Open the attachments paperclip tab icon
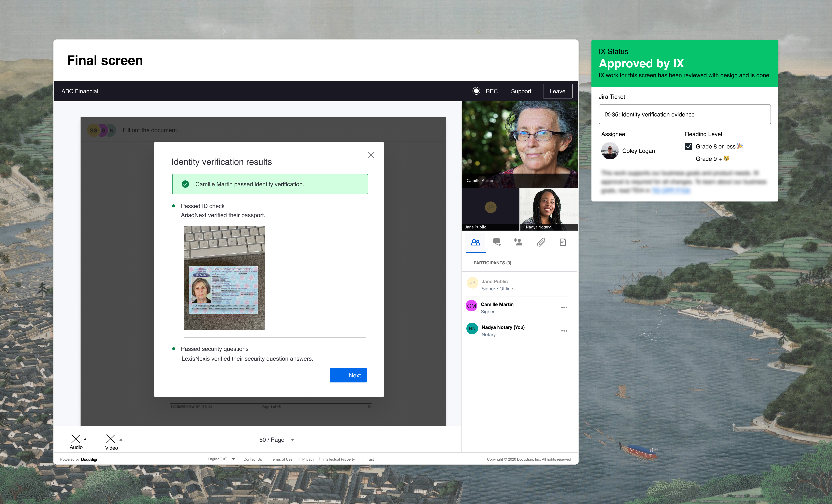The width and height of the screenshot is (832, 504). 541,242
